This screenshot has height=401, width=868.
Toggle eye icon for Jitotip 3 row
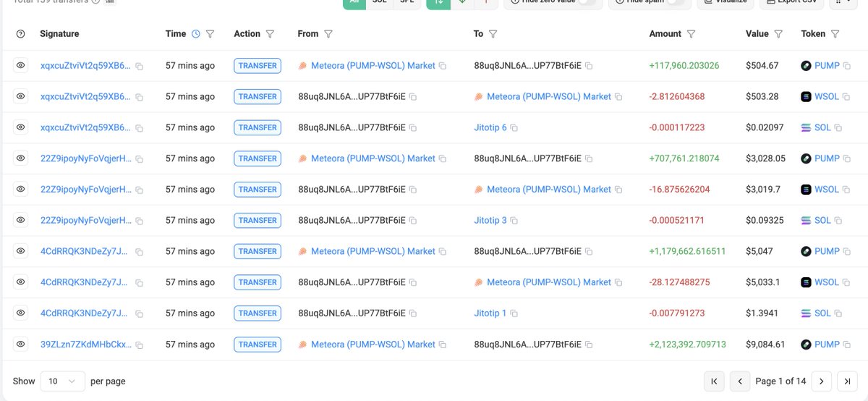pyautogui.click(x=21, y=220)
